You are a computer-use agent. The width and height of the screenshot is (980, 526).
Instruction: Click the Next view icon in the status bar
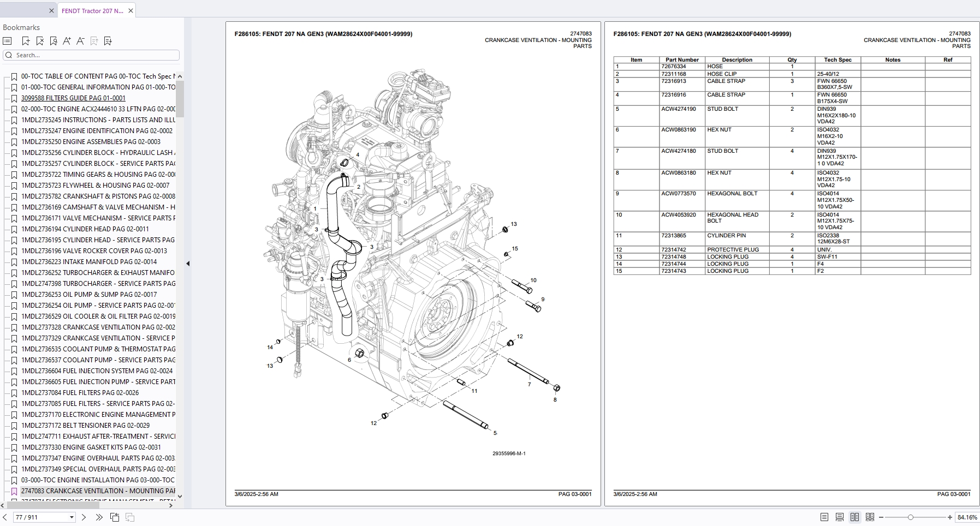coord(130,517)
